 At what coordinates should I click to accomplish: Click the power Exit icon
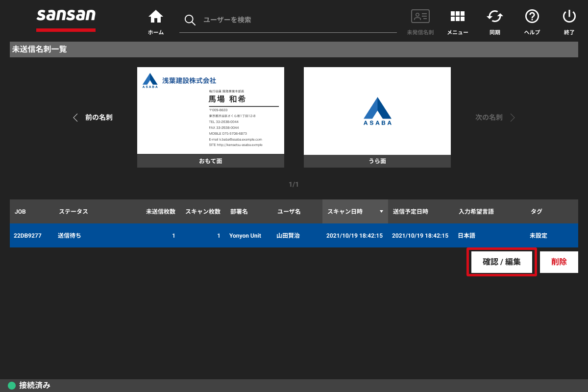[x=569, y=17]
